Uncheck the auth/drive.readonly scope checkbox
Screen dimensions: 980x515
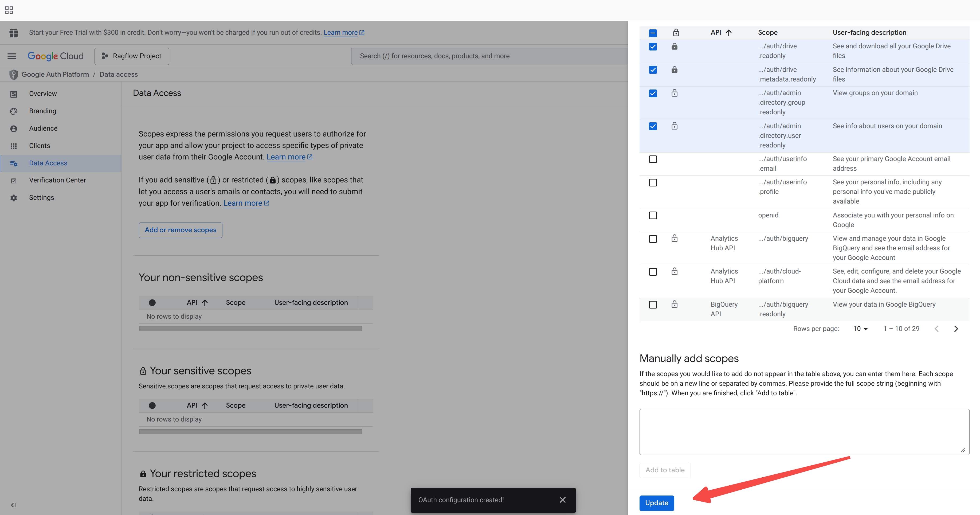(653, 47)
